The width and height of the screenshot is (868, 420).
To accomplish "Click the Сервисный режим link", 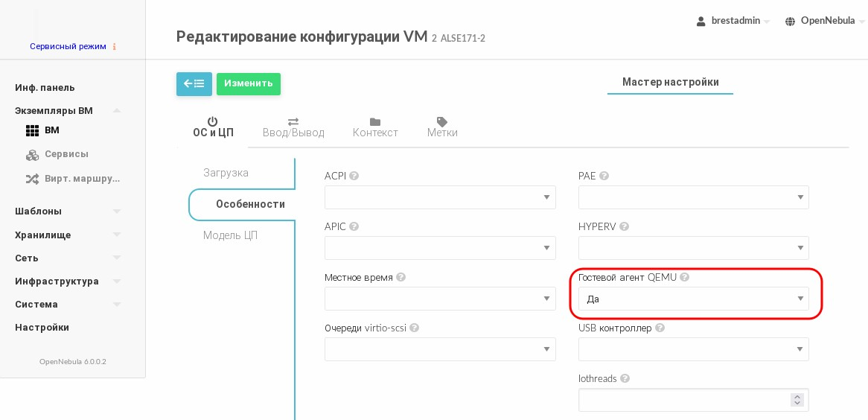I will pyautogui.click(x=68, y=47).
